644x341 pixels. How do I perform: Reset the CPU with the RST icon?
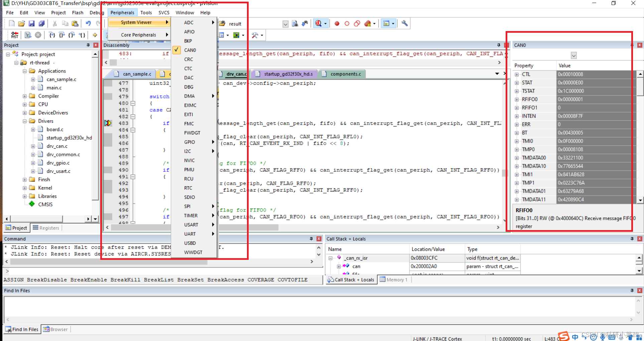coord(15,35)
